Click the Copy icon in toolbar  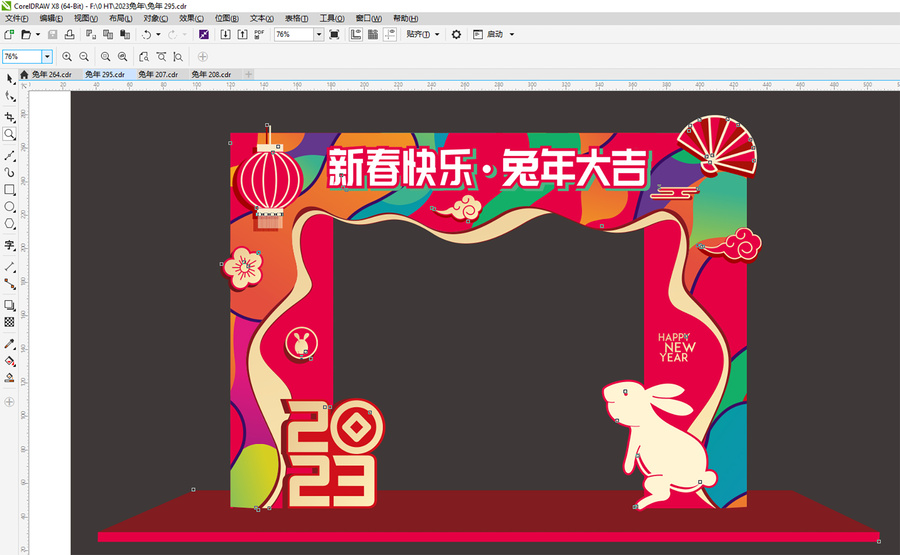pyautogui.click(x=108, y=34)
